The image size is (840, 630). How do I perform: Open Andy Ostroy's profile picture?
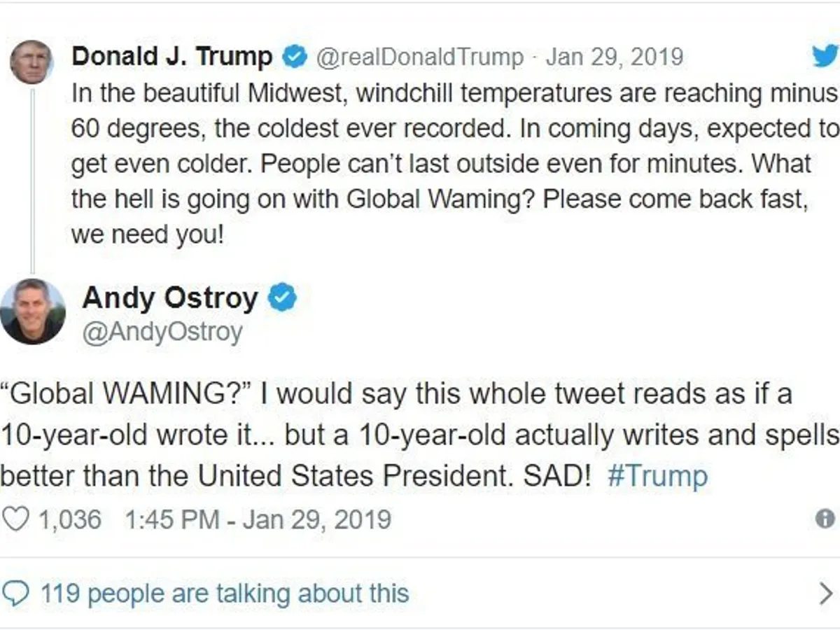31,311
